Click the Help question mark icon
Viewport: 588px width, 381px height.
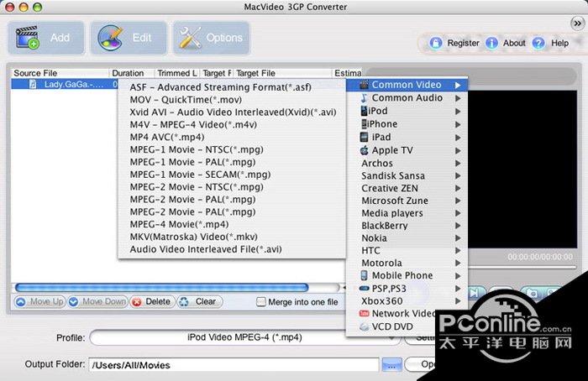538,43
